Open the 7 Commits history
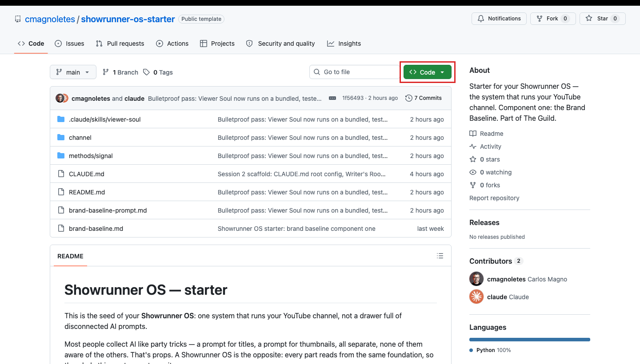This screenshot has height=364, width=640. [424, 98]
